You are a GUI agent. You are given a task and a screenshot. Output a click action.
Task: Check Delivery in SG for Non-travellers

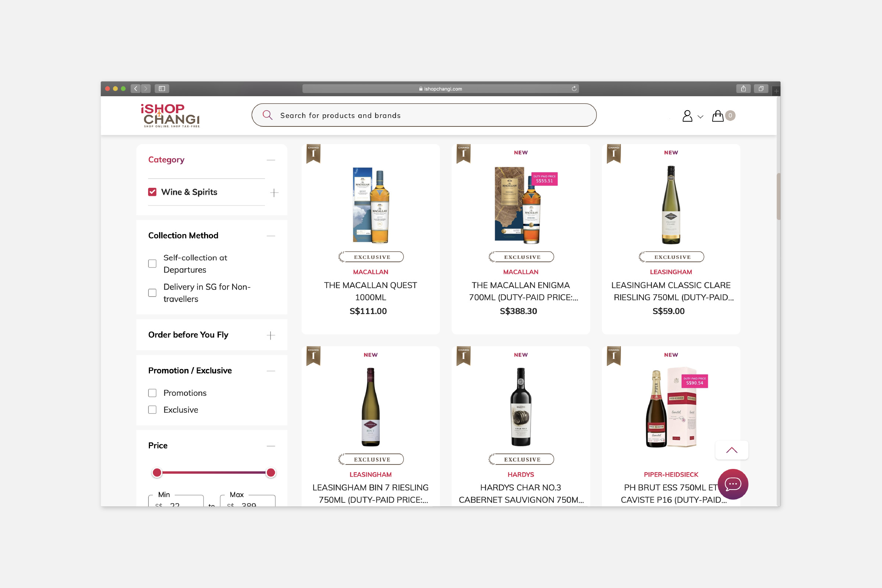point(152,293)
